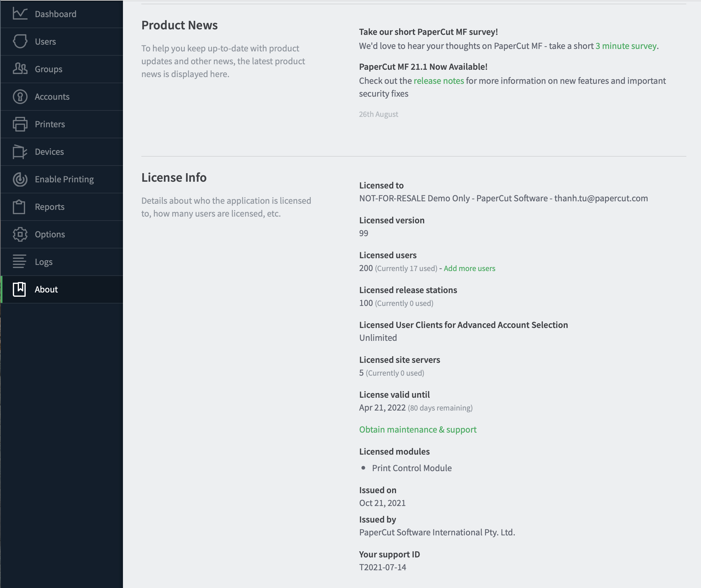Navigate to the Logs section
The image size is (701, 588).
click(43, 262)
